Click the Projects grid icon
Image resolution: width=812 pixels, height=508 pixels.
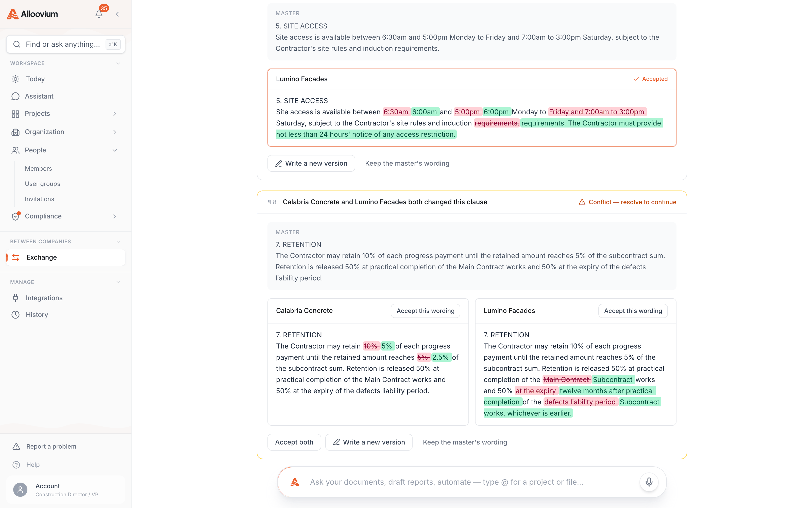[x=15, y=114]
